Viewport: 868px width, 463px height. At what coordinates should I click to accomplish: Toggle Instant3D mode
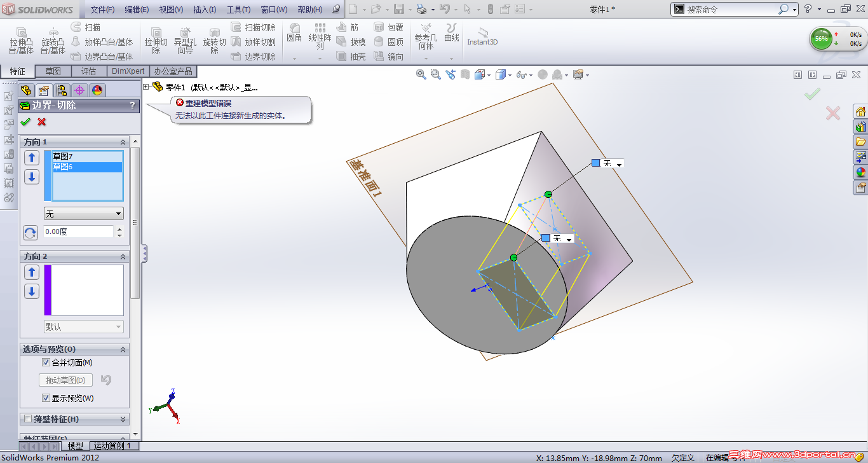pyautogui.click(x=482, y=37)
